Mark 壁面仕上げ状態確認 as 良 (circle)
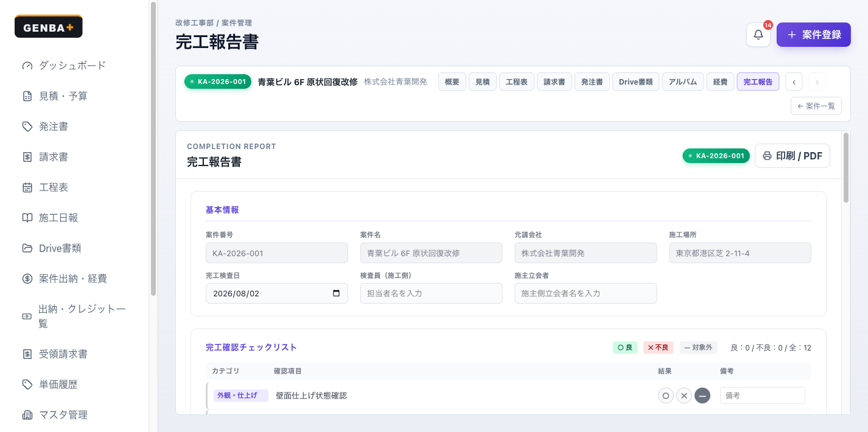The width and height of the screenshot is (868, 432). tap(666, 395)
